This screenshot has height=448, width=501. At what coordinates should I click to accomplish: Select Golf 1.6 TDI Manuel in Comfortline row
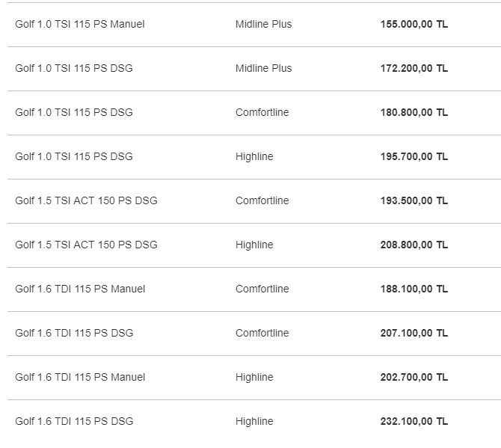[80, 289]
